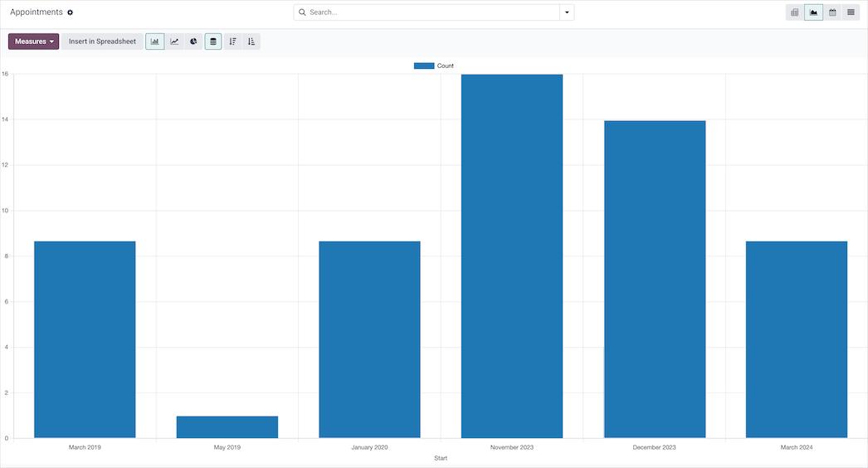Switch to pie chart mode
Viewport: 868px width, 468px height.
click(193, 41)
